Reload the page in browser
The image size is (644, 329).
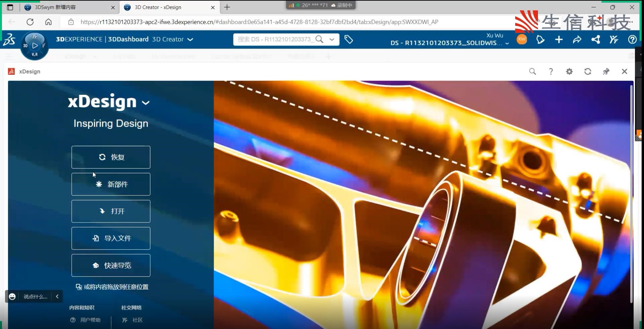coord(30,22)
